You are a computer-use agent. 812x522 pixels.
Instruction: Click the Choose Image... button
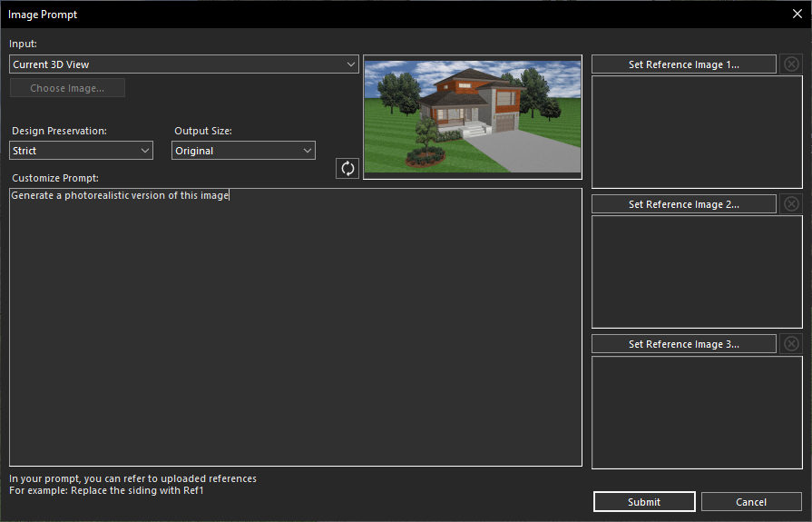(67, 88)
